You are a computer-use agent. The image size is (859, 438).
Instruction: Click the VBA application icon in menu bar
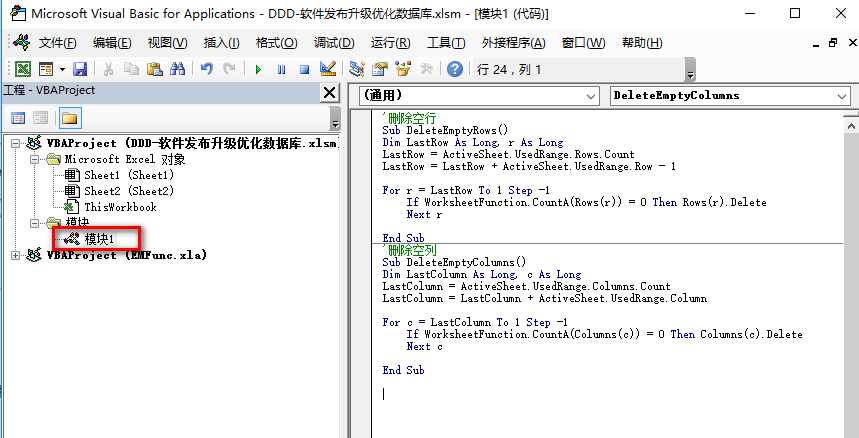(x=21, y=42)
